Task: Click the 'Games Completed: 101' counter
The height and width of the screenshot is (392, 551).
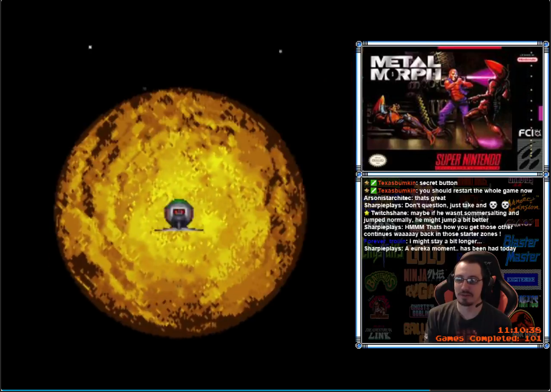Action: click(x=488, y=339)
